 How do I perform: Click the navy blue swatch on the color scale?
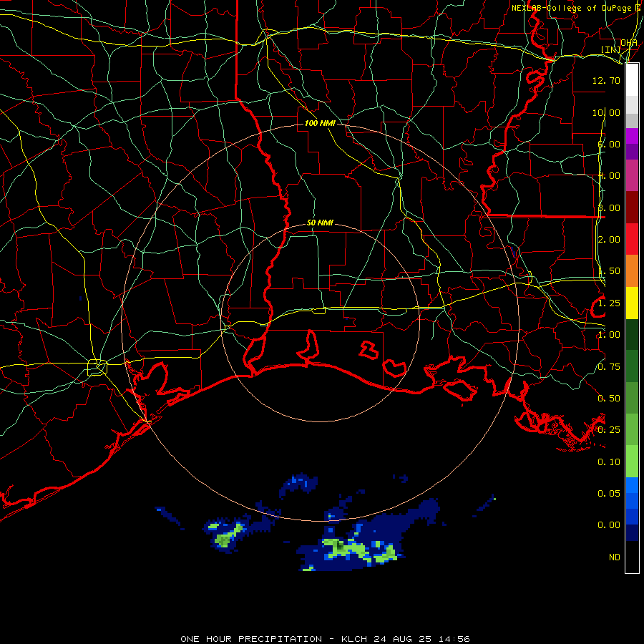click(632, 532)
